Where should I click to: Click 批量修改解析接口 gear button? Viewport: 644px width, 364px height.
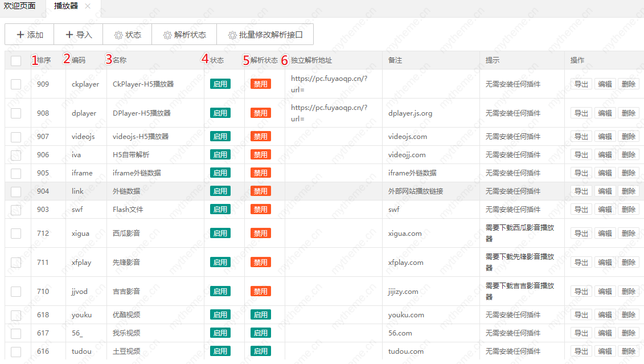tap(265, 35)
